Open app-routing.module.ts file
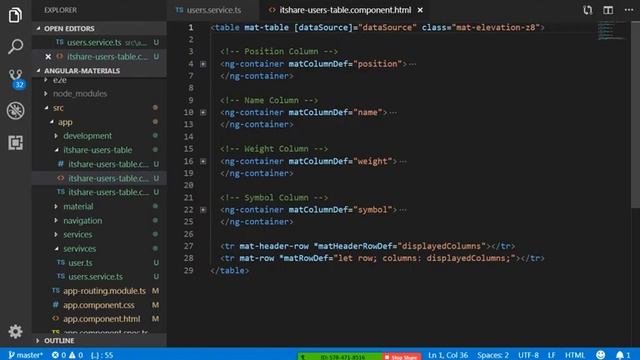Image resolution: width=640 pixels, height=360 pixels. (99, 291)
